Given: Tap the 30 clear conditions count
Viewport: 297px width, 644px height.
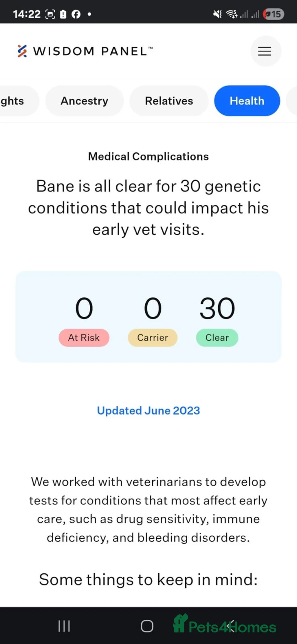Looking at the screenshot, I should tap(217, 308).
